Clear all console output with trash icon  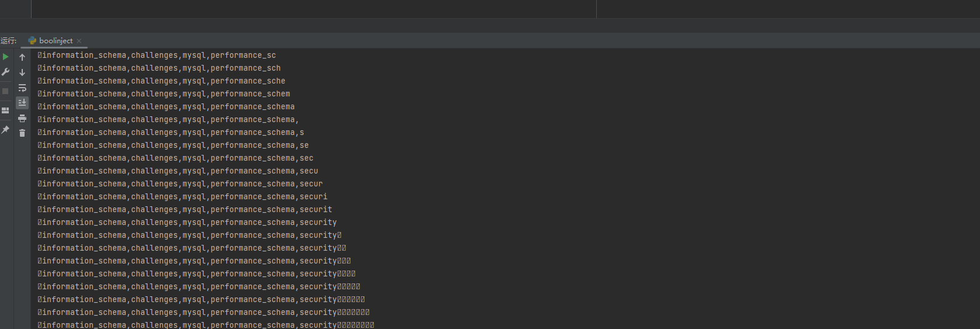coord(22,133)
